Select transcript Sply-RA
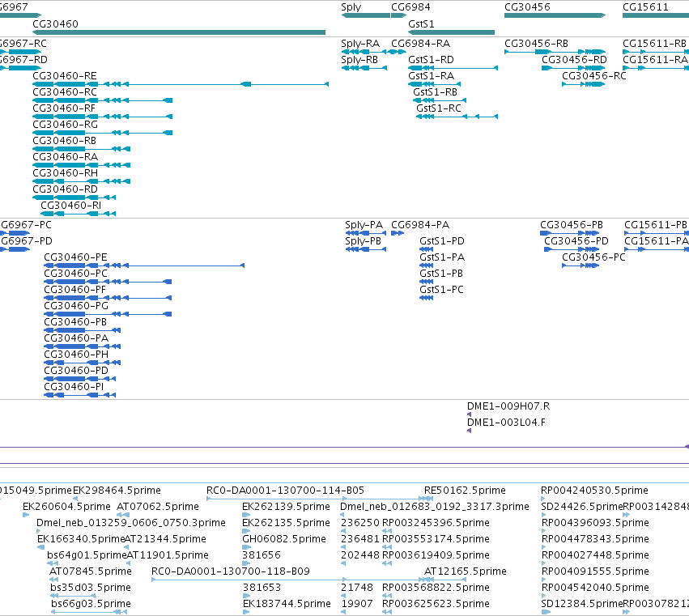 [360, 44]
